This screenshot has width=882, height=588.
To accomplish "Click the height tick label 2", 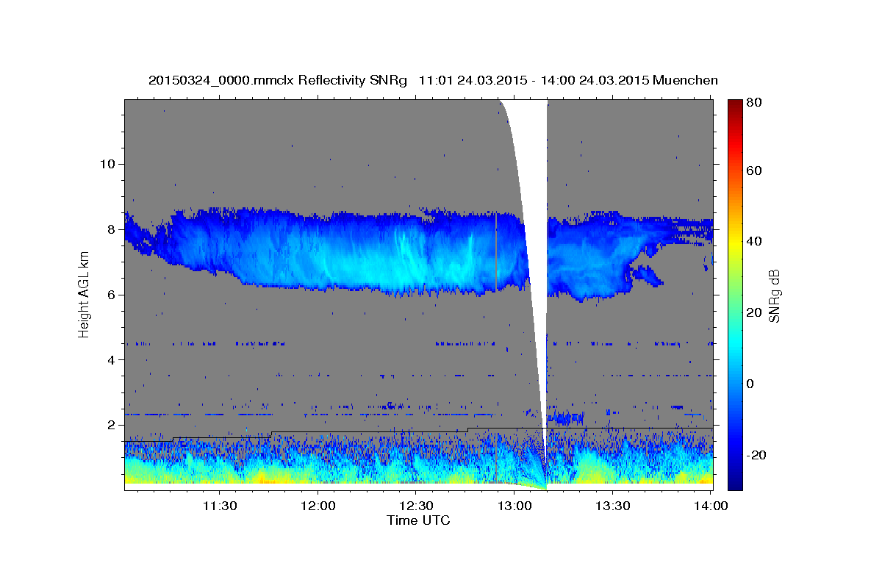I will (110, 425).
